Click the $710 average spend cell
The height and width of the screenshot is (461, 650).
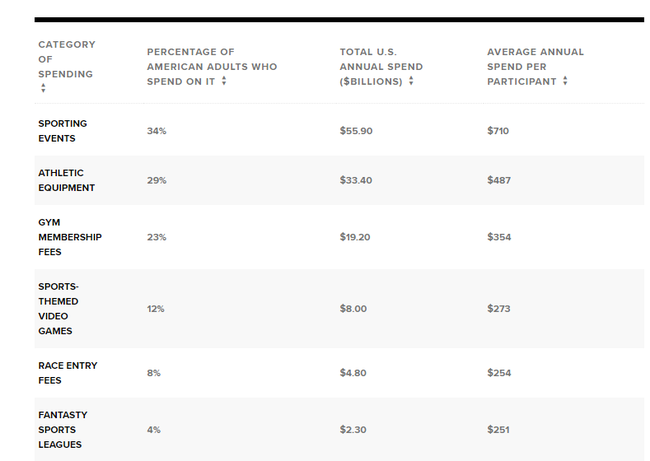[498, 131]
